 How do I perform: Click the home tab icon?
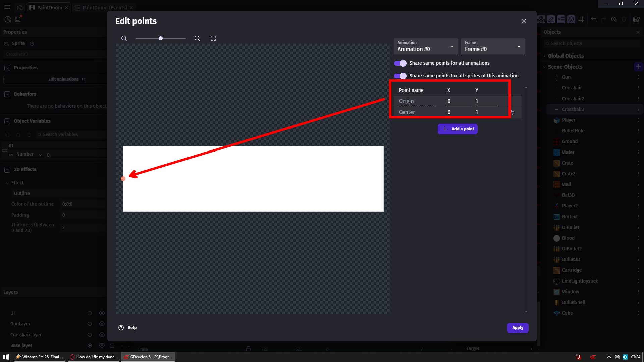[x=20, y=8]
